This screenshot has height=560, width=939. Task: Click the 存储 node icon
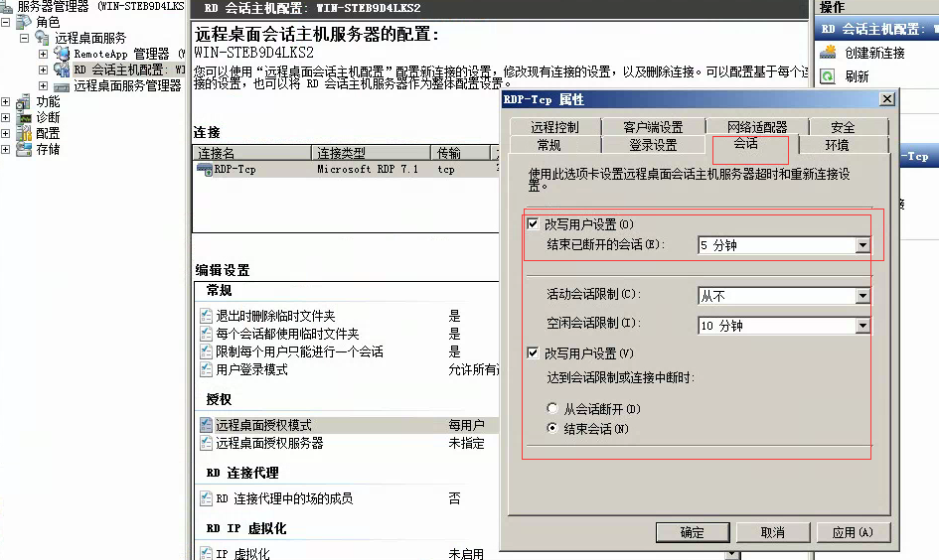(x=24, y=149)
